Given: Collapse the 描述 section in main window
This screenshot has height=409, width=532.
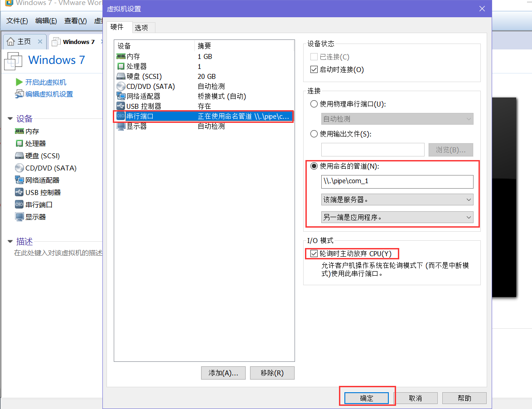Looking at the screenshot, I should coord(10,241).
